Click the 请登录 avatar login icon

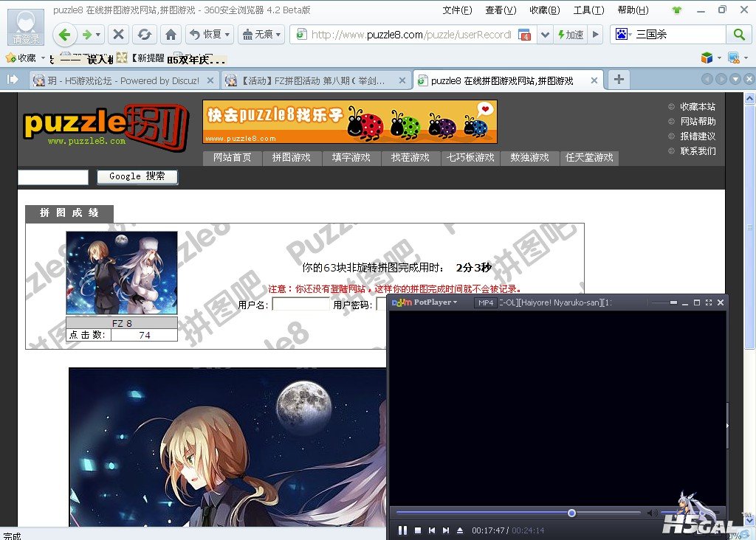(x=26, y=27)
